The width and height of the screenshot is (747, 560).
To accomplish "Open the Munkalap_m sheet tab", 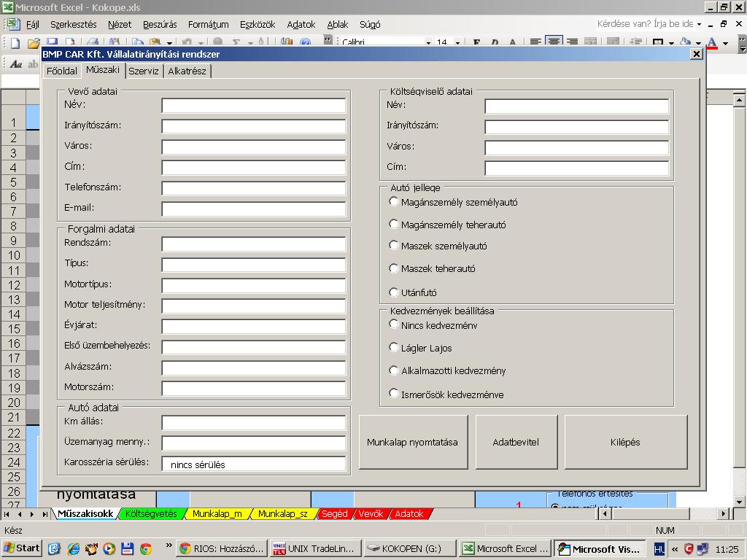I will pos(217,514).
